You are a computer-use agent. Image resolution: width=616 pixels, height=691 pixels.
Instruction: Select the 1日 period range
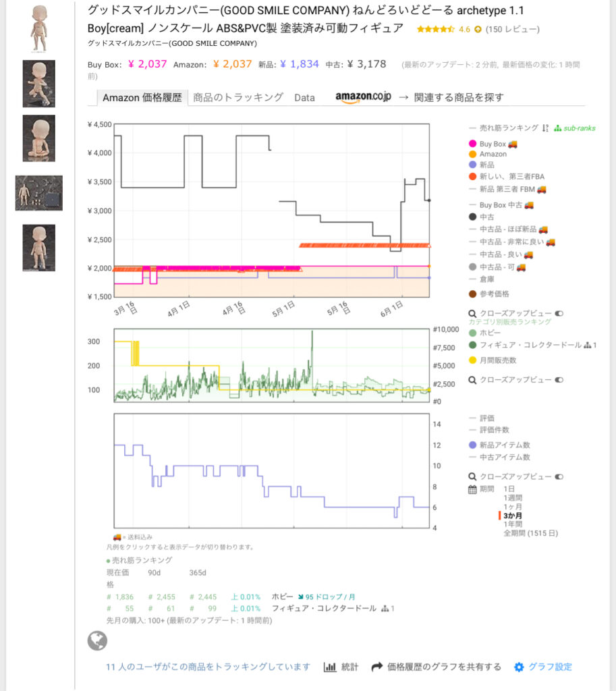tap(509, 489)
